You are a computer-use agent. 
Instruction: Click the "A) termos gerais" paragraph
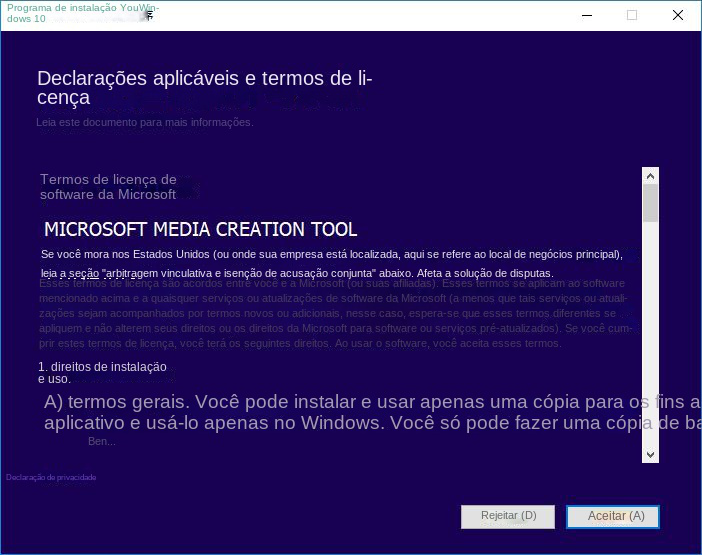[x=372, y=412]
